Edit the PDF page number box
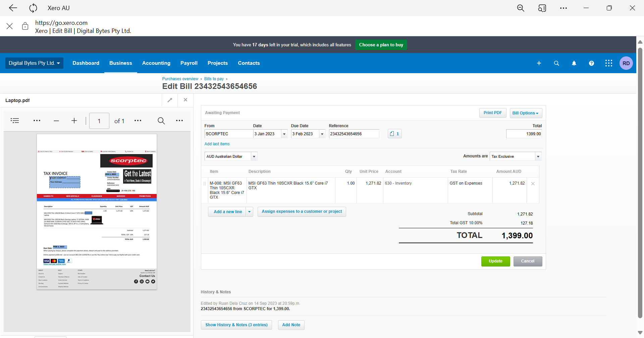 tap(99, 121)
